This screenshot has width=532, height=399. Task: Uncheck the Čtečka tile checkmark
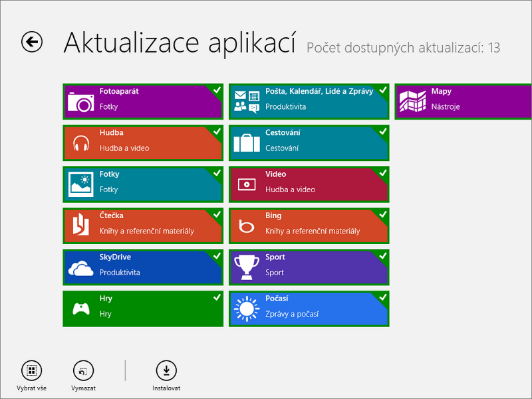pyautogui.click(x=216, y=214)
